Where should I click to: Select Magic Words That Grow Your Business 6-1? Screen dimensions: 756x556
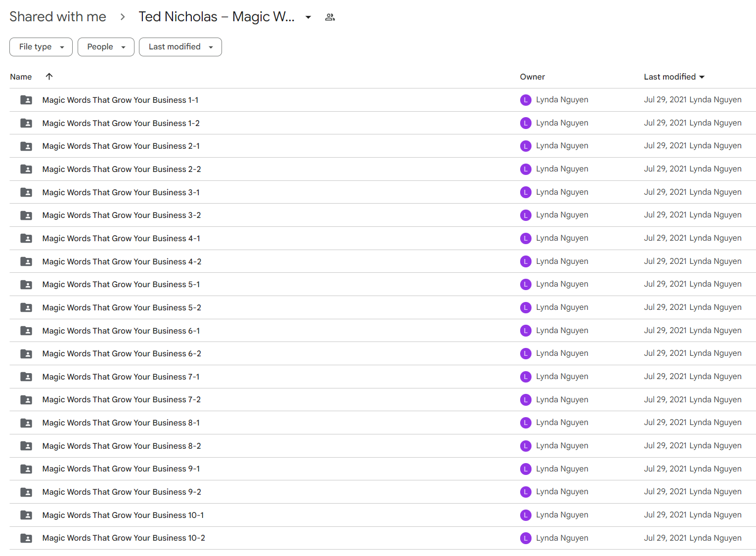[x=121, y=331]
